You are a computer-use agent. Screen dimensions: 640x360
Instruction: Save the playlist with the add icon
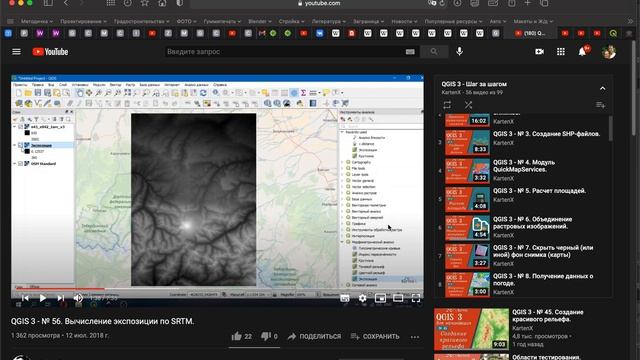click(600, 105)
